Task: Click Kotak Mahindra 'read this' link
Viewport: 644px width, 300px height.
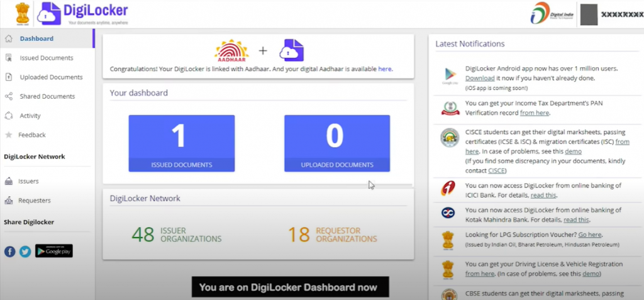Action: tap(576, 220)
